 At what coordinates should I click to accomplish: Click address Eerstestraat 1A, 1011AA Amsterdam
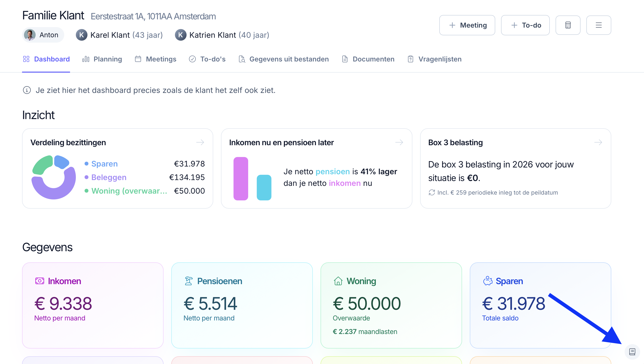tap(153, 16)
